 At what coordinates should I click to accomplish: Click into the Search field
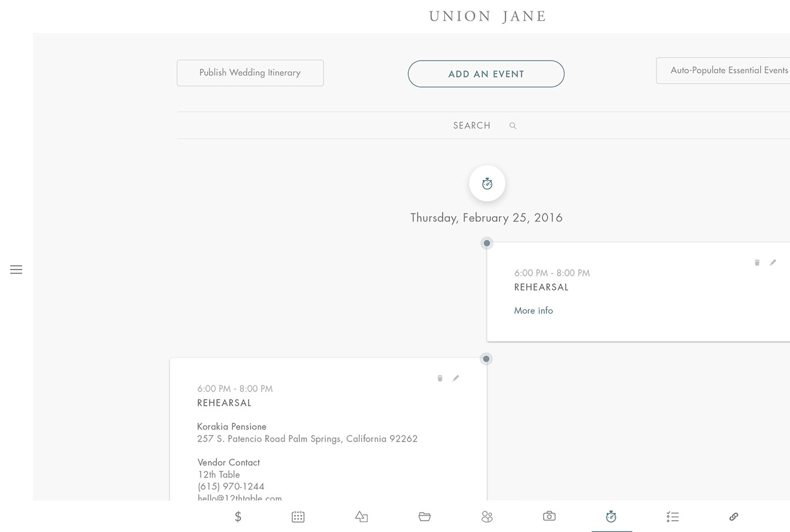(472, 125)
